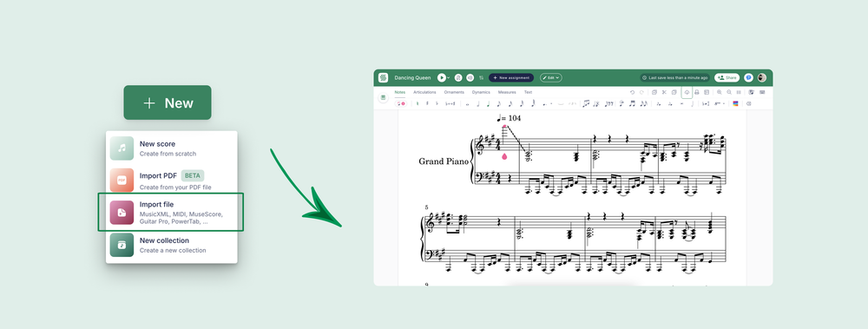Image resolution: width=868 pixels, height=329 pixels.
Task: Open the mixer settings icon
Action: tap(481, 78)
